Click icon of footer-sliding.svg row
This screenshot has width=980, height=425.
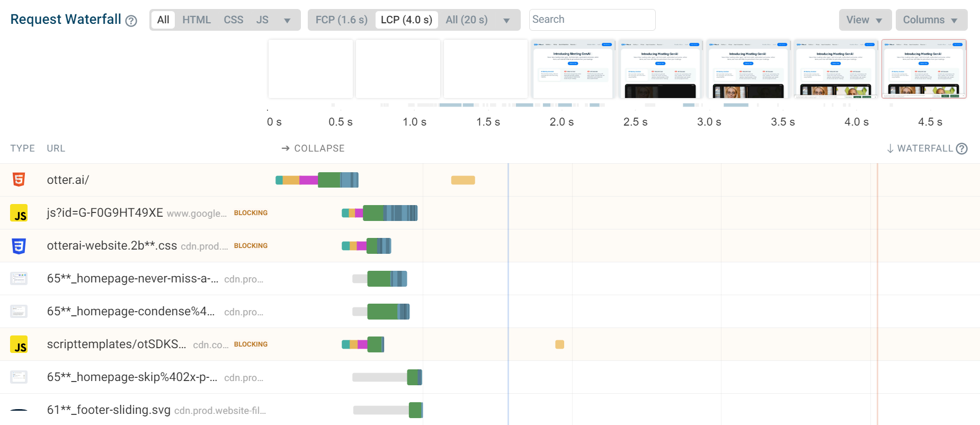[x=19, y=410]
